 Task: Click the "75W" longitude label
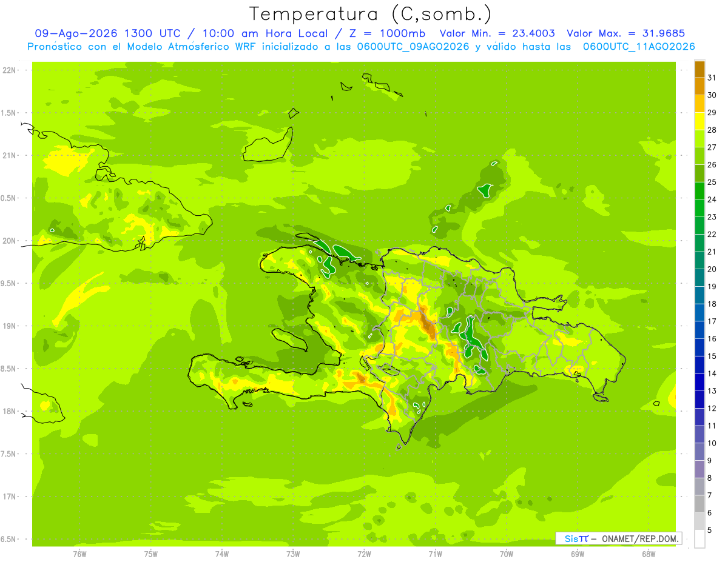click(x=151, y=554)
